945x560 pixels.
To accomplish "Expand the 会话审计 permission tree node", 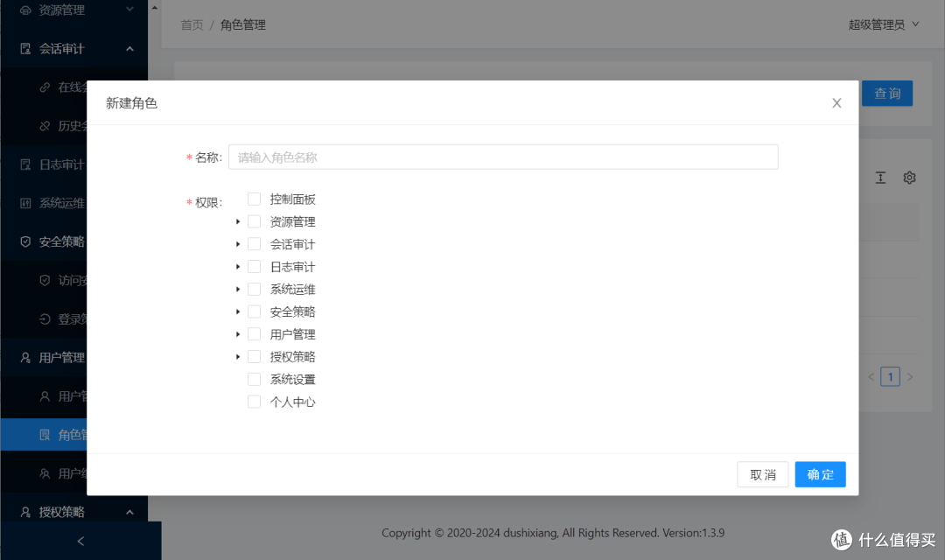I will point(238,244).
